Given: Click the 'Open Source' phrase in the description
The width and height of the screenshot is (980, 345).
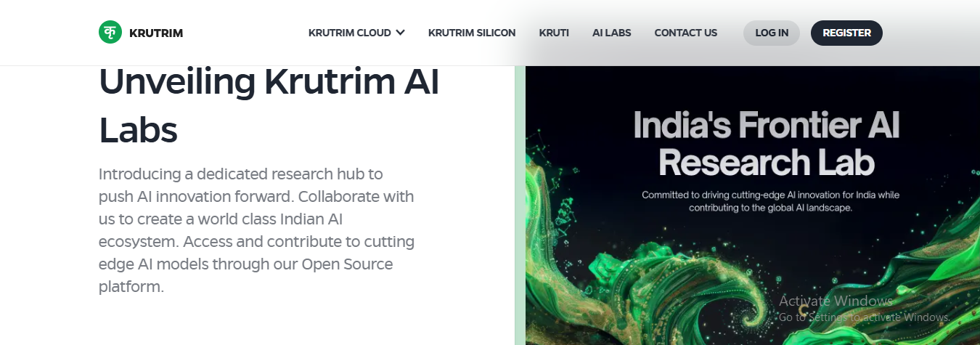Looking at the screenshot, I should click(347, 264).
